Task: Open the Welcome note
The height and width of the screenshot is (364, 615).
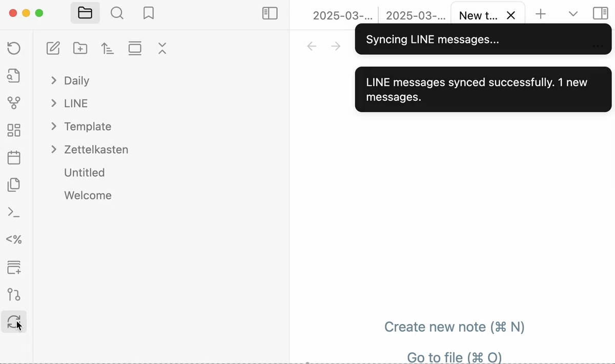Action: [88, 196]
